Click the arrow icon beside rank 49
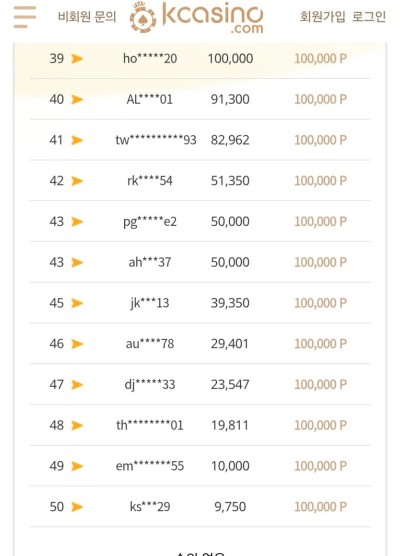This screenshot has height=556, width=400. click(77, 466)
